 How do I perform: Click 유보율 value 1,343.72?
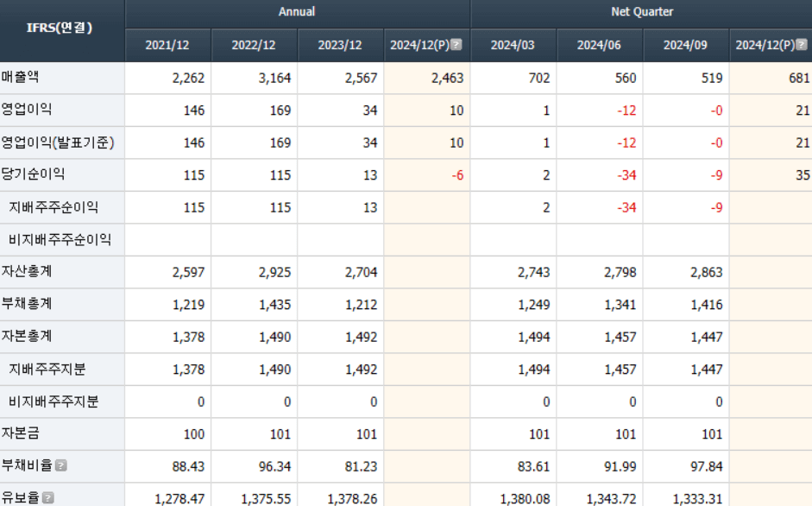[612, 499]
